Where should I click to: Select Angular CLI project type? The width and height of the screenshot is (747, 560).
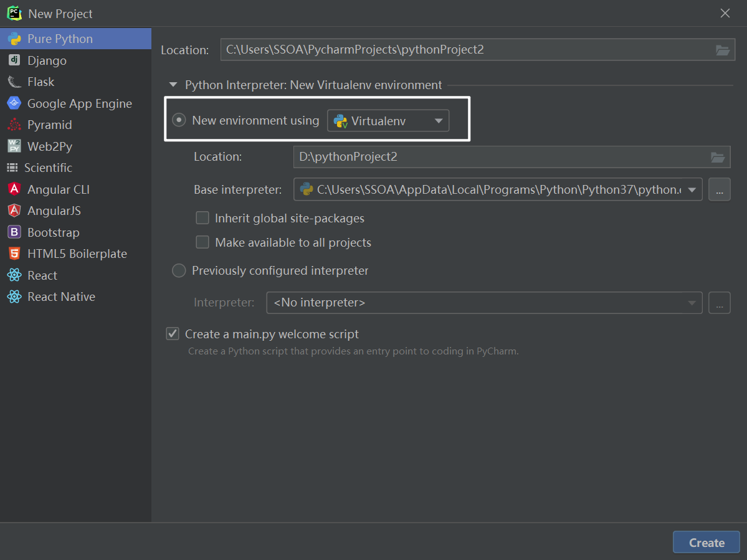pos(76,189)
